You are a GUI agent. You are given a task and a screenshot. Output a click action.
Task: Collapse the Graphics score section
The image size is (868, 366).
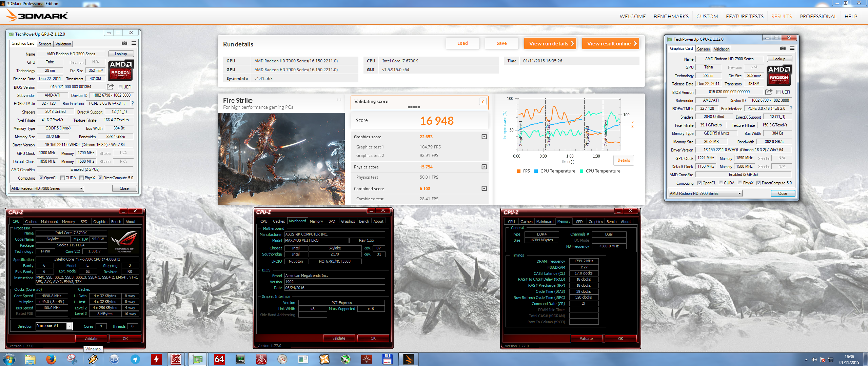pos(484,137)
